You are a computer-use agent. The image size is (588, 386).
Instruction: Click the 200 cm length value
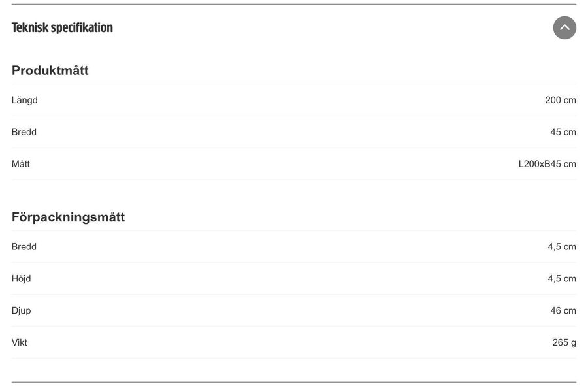click(x=561, y=100)
